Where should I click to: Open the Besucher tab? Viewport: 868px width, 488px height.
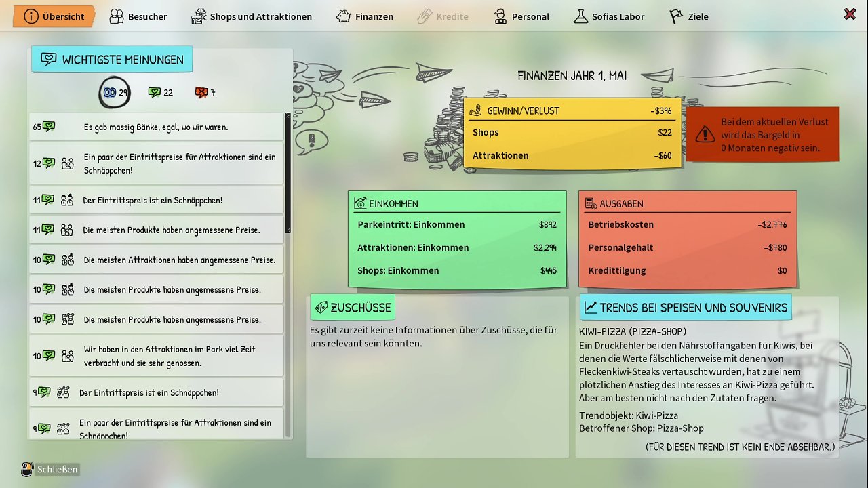[x=138, y=16]
